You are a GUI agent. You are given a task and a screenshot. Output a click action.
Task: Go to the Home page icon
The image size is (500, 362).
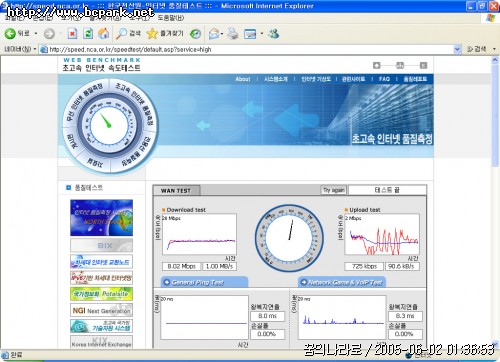(104, 33)
